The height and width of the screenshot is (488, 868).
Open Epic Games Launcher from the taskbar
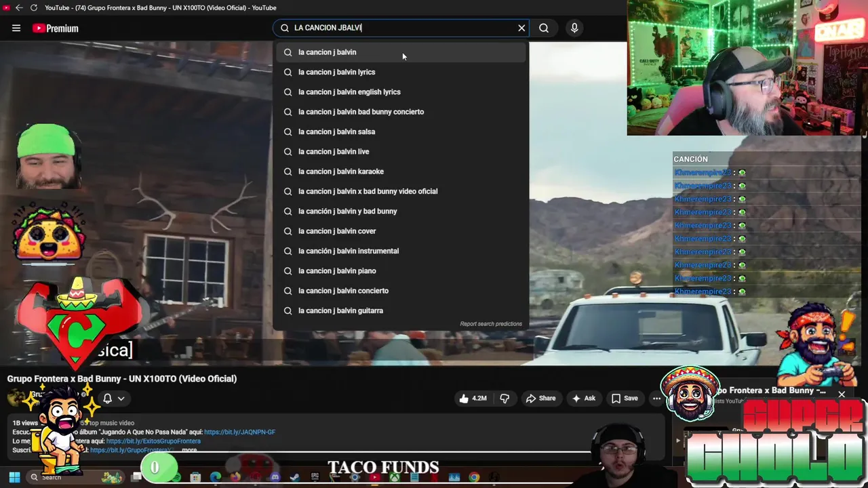click(315, 477)
